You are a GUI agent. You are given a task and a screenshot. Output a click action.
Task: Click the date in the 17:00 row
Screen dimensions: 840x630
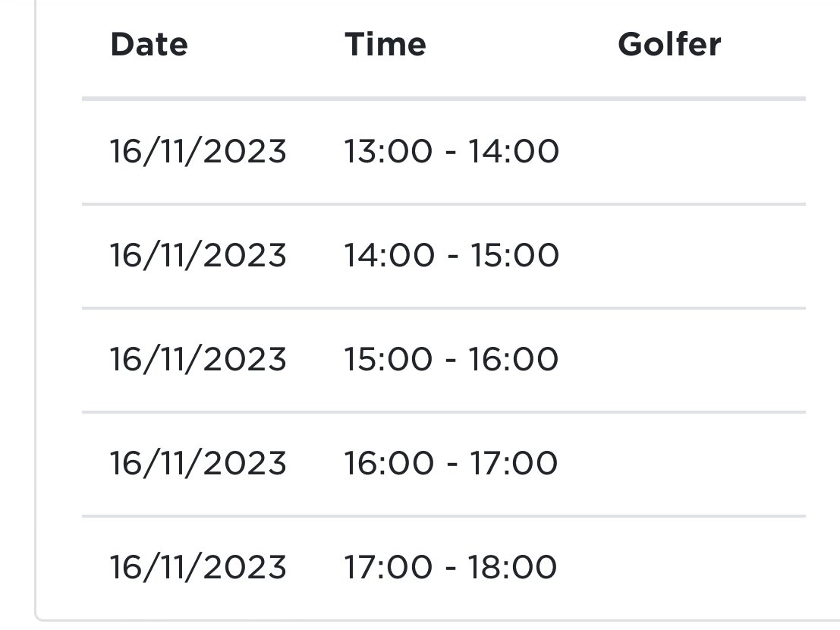click(198, 567)
